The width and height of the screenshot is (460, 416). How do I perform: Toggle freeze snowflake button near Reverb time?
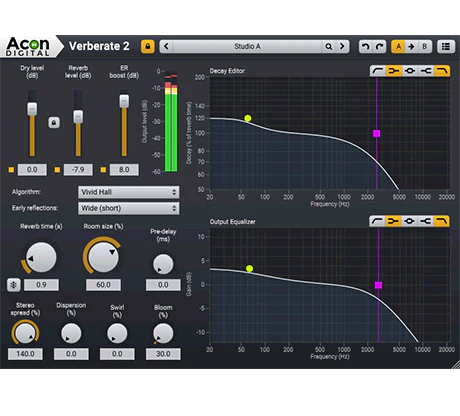pos(14,285)
